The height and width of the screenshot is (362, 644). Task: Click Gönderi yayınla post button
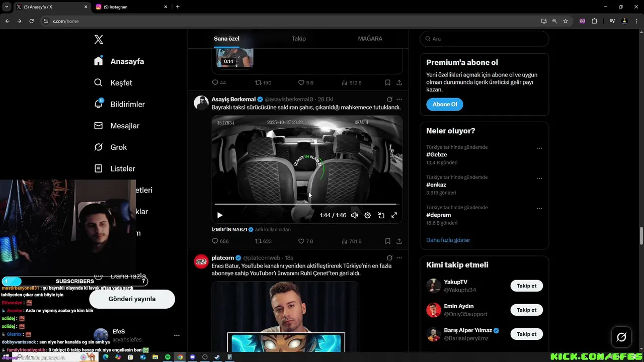[132, 299]
